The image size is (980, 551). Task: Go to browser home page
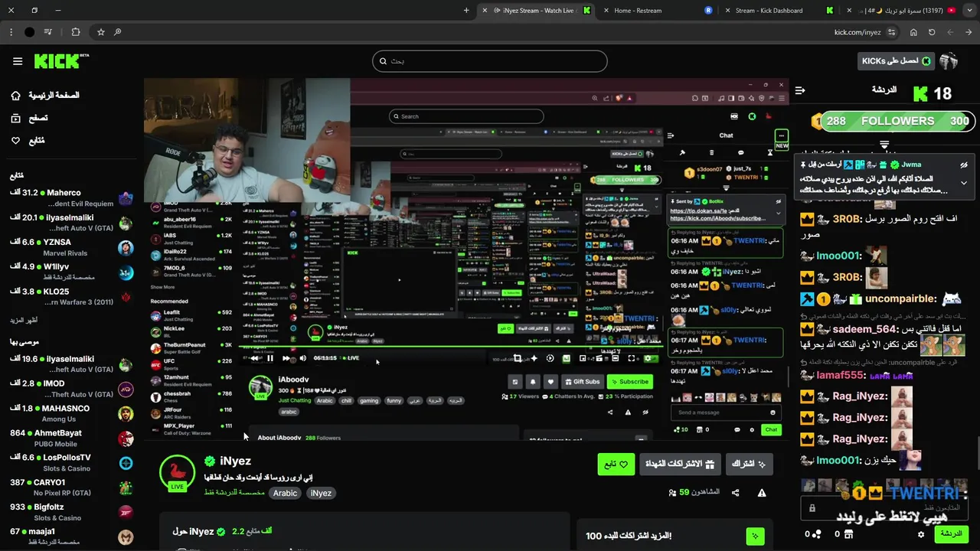pos(913,32)
